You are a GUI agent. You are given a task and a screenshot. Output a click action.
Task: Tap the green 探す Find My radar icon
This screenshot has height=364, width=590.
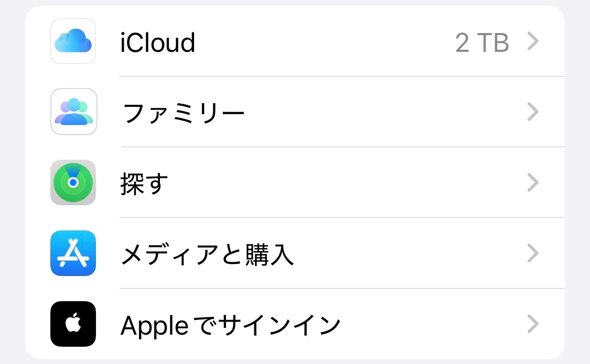coord(73,182)
